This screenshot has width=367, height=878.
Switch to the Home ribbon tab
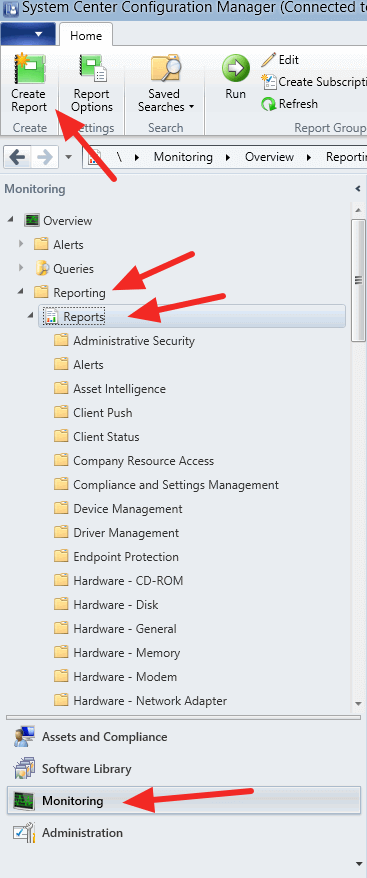86,36
